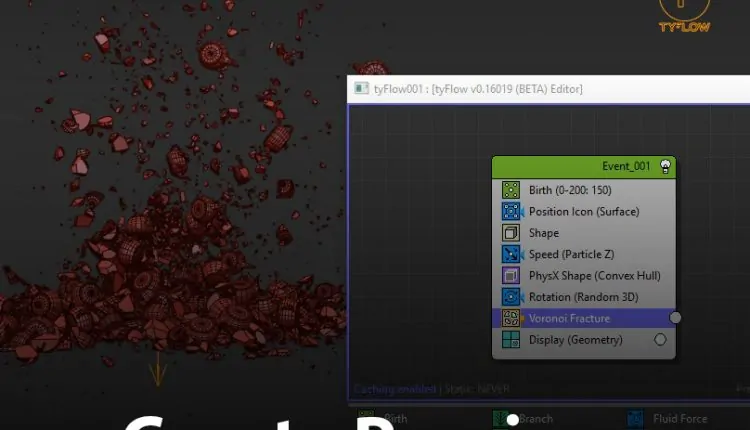The height and width of the screenshot is (430, 750).
Task: Click the Shape operator icon
Action: coord(510,233)
